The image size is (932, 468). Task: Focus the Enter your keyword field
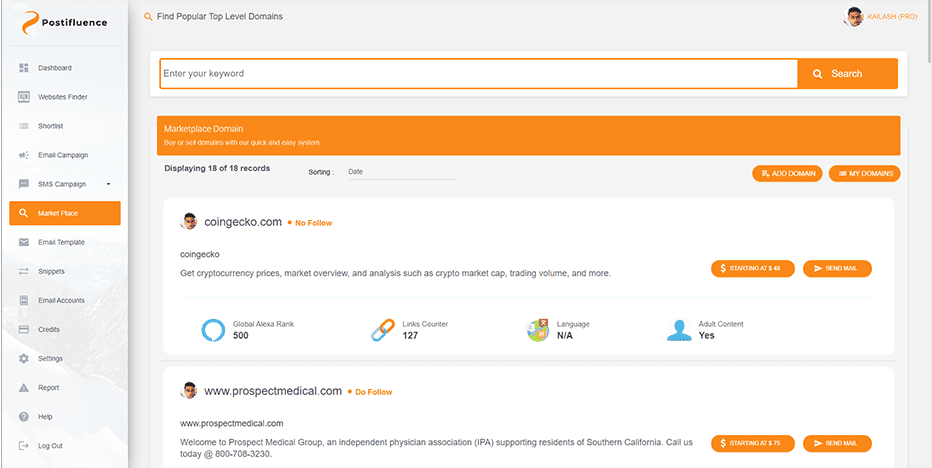coord(478,74)
